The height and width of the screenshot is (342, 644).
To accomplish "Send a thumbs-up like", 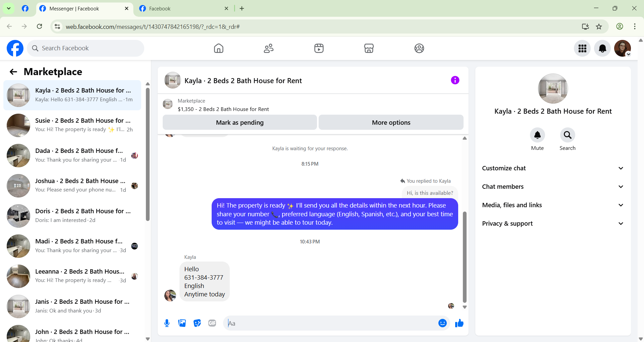I will [459, 323].
